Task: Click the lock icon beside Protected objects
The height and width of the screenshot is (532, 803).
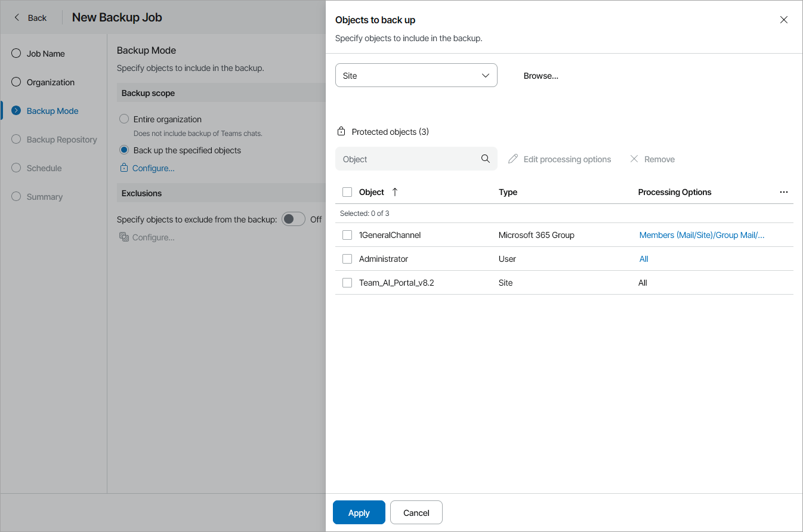Action: coord(341,132)
